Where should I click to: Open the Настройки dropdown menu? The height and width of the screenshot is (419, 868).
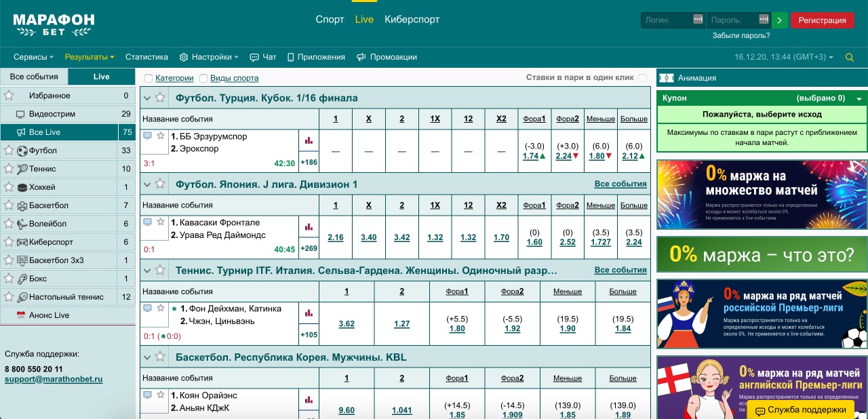pos(209,58)
